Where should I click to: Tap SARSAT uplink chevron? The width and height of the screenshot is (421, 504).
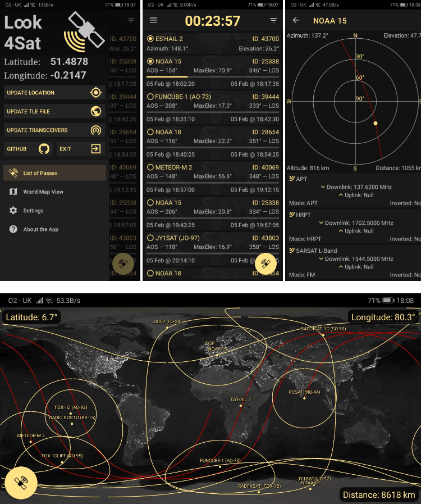[341, 267]
